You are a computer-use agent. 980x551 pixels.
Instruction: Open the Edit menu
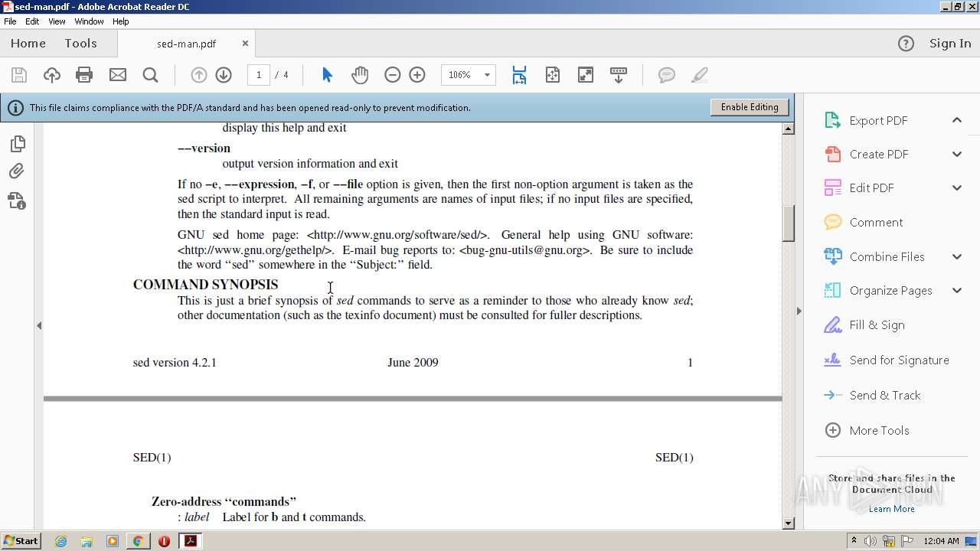tap(32, 21)
